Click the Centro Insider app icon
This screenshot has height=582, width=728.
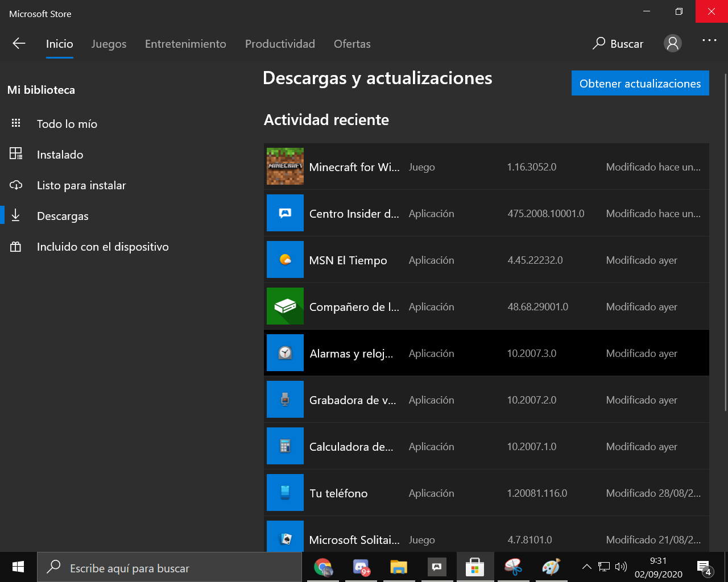(x=285, y=213)
